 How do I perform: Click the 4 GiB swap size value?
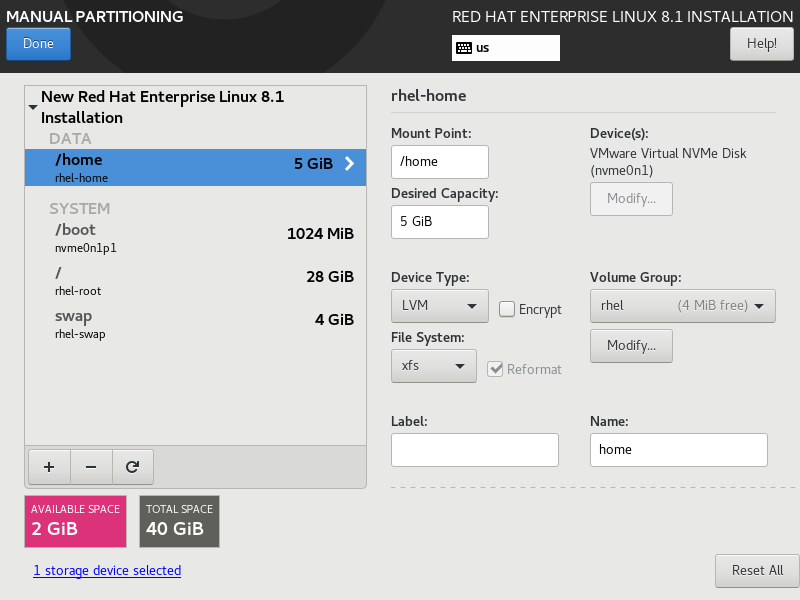[334, 319]
